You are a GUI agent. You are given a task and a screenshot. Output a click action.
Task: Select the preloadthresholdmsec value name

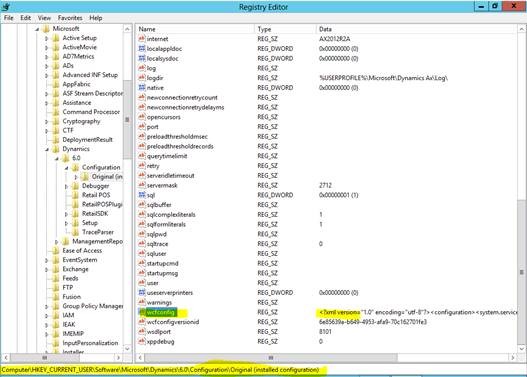coord(177,136)
